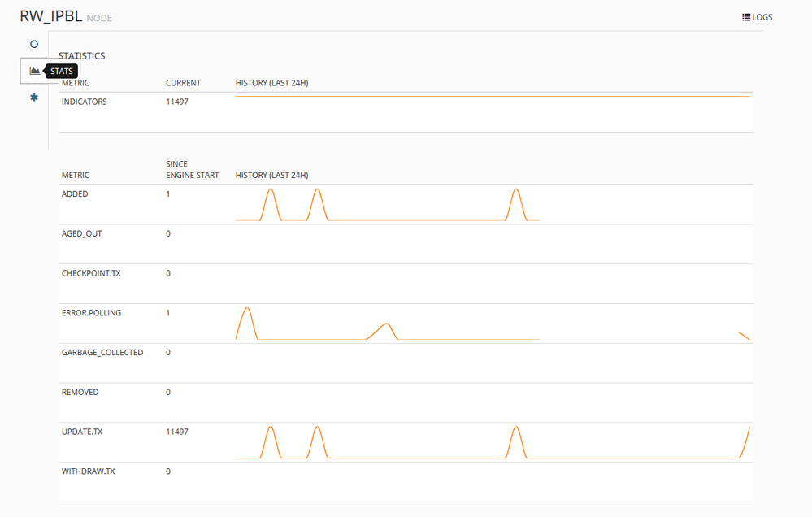Select the GARBAGE_COLLECTED metric label
This screenshot has width=812, height=517.
tap(102, 353)
